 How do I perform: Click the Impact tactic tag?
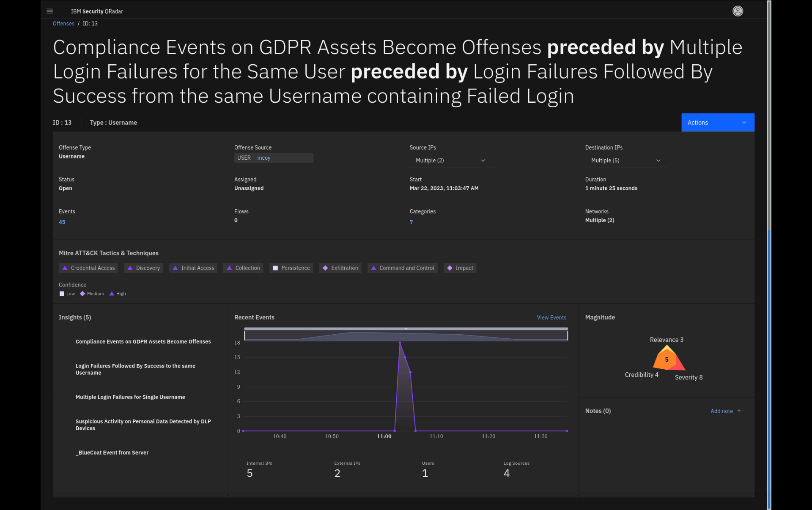[460, 268]
